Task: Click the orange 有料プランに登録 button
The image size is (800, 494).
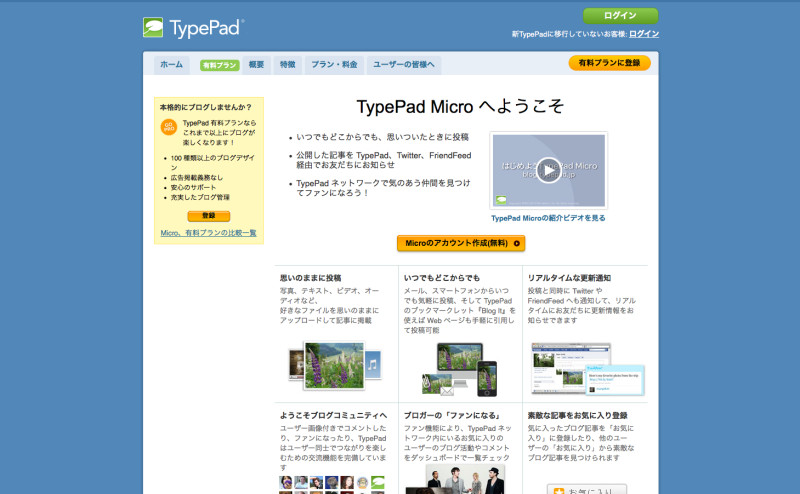Action: 609,63
